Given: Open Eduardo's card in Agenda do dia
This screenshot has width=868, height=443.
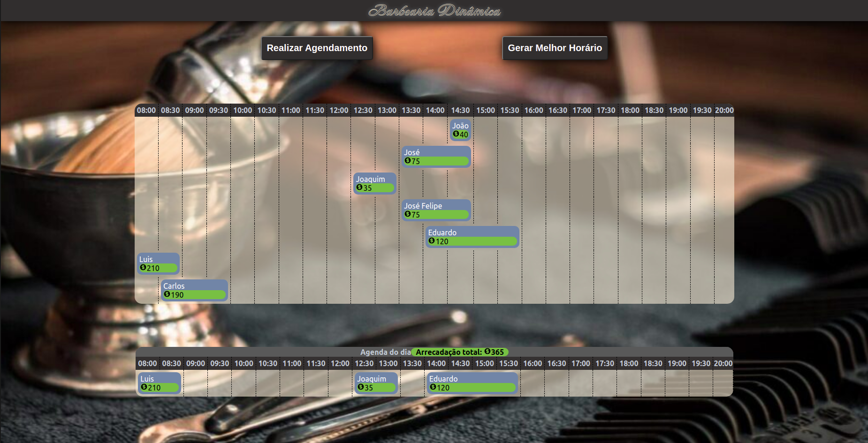Looking at the screenshot, I should (472, 383).
